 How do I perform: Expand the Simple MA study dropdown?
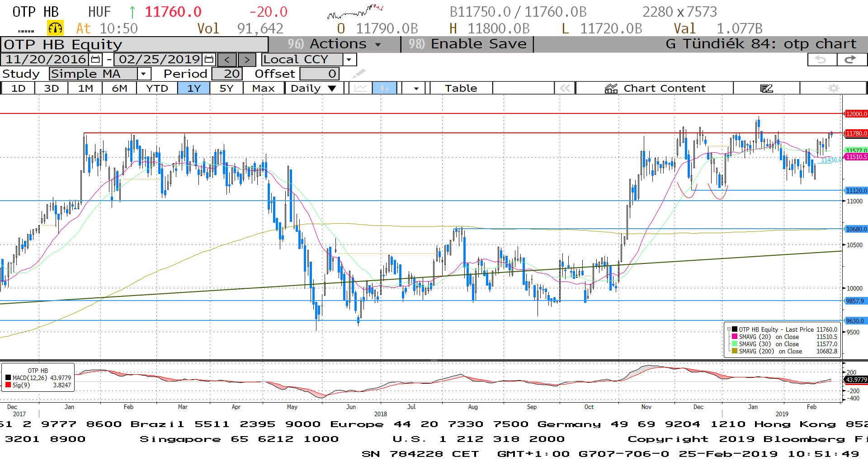(x=144, y=74)
